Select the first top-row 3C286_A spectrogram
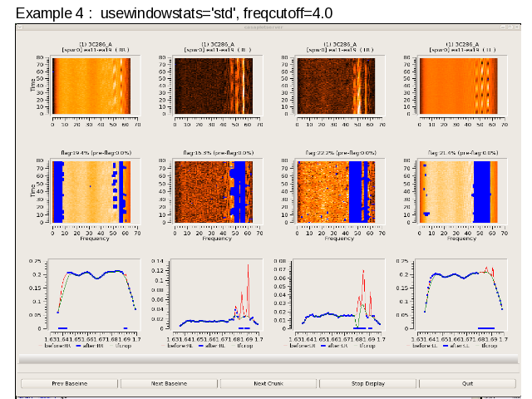 point(91,86)
